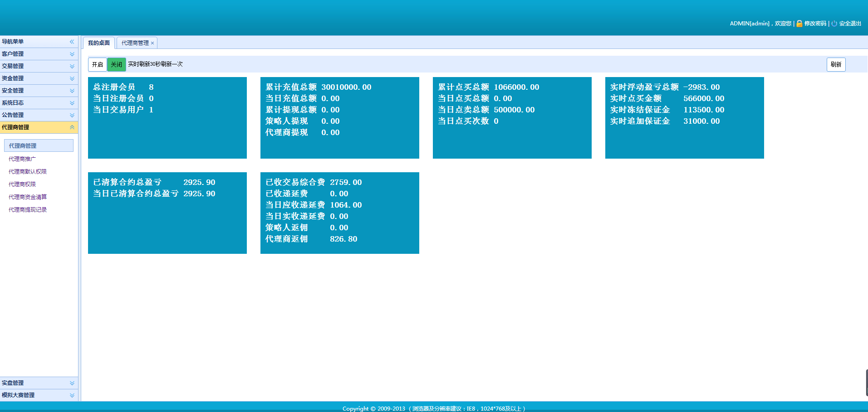Expand the 公告管理 menu section
The width and height of the screenshot is (868, 412).
[39, 115]
